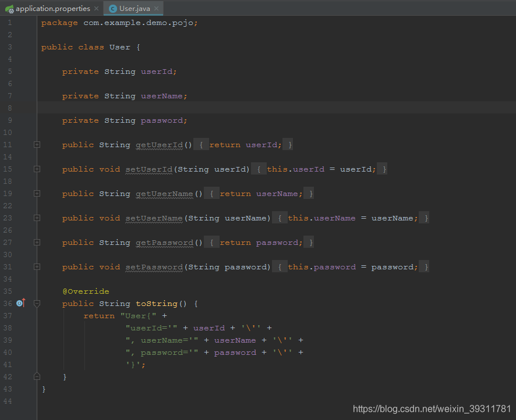Click the class name User on line 3

120,47
